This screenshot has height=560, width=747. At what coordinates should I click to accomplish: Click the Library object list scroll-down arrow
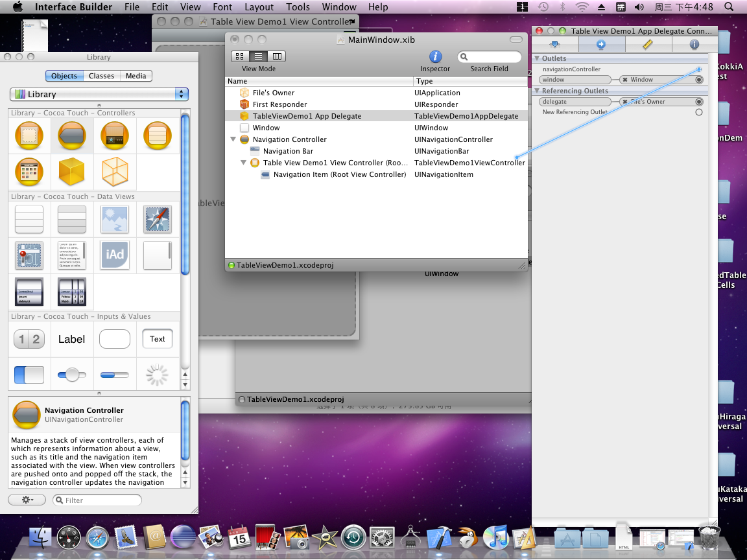tap(185, 384)
